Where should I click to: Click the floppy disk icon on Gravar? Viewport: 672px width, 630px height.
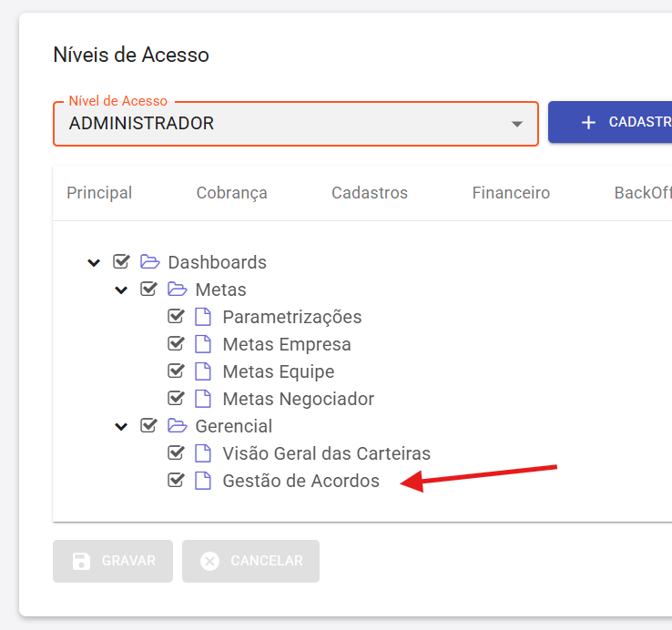coord(81,561)
